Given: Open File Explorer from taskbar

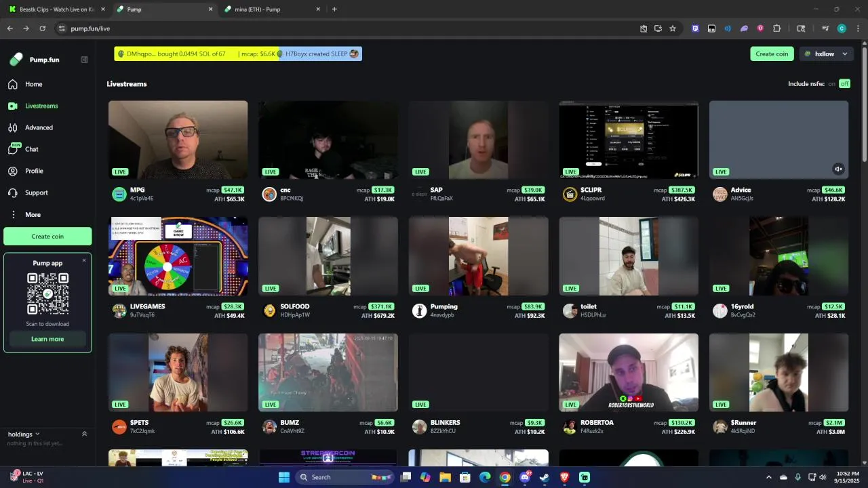Looking at the screenshot, I should tap(445, 477).
